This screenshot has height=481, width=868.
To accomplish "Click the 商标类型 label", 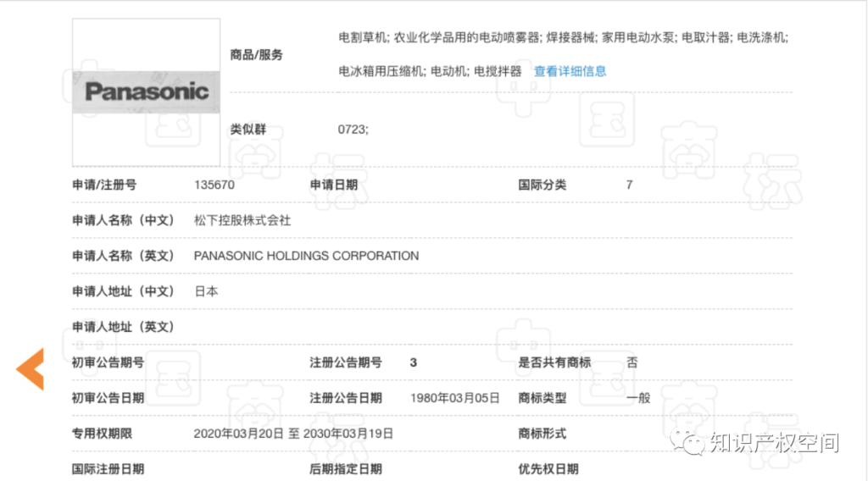I will pyautogui.click(x=542, y=398).
